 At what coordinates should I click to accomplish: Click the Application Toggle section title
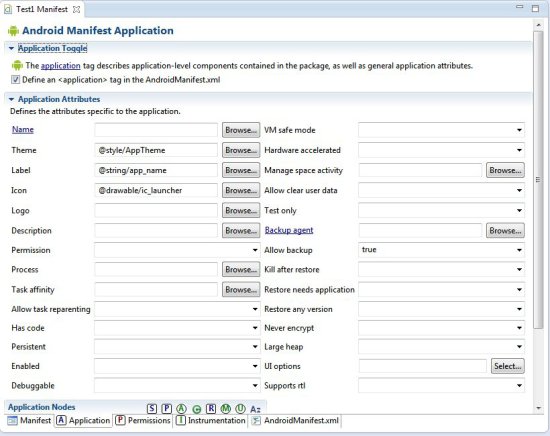pyautogui.click(x=52, y=48)
